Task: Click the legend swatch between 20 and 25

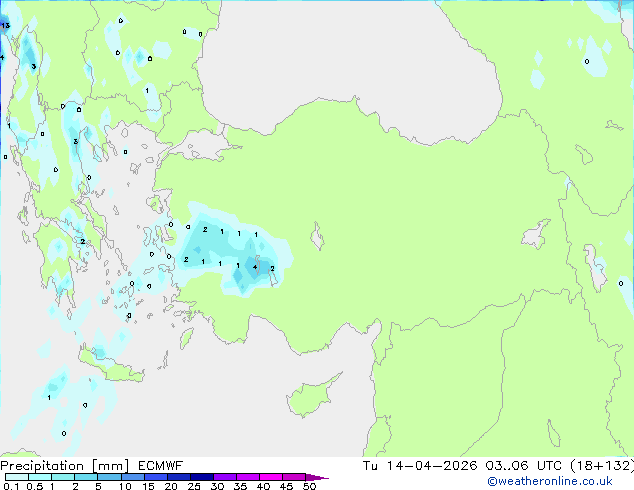Action: point(178,477)
